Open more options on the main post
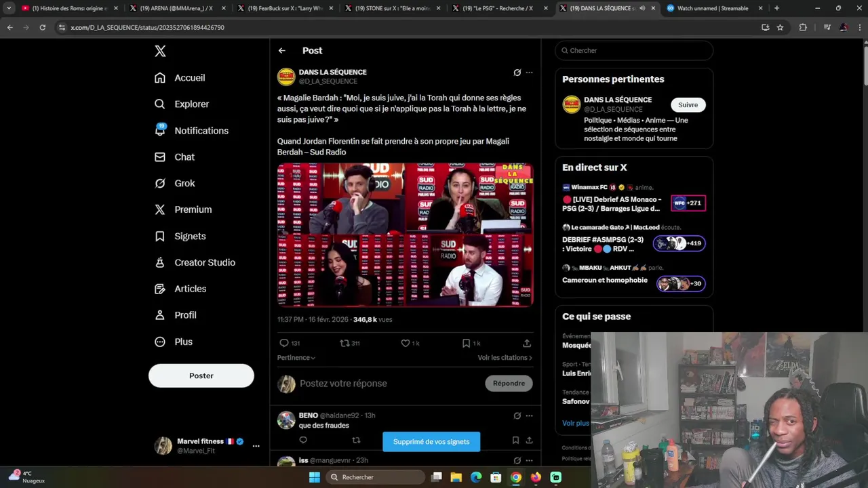The height and width of the screenshot is (488, 868). [529, 73]
